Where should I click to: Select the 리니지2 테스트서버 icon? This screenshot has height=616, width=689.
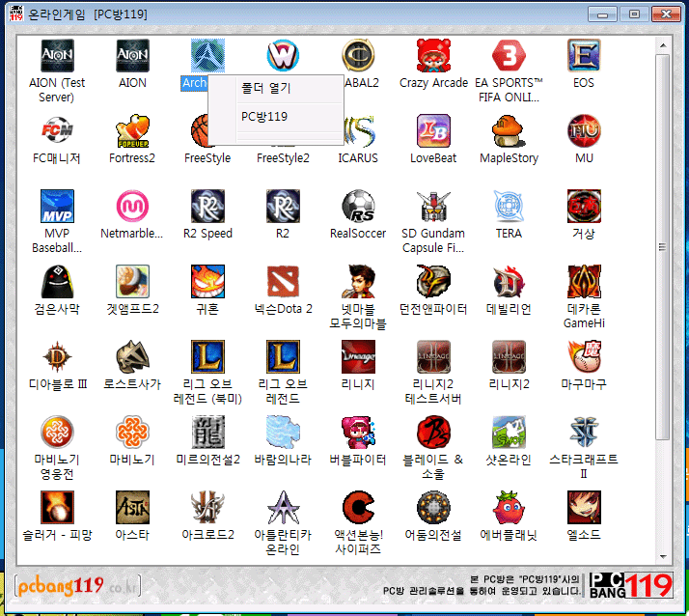pyautogui.click(x=433, y=356)
